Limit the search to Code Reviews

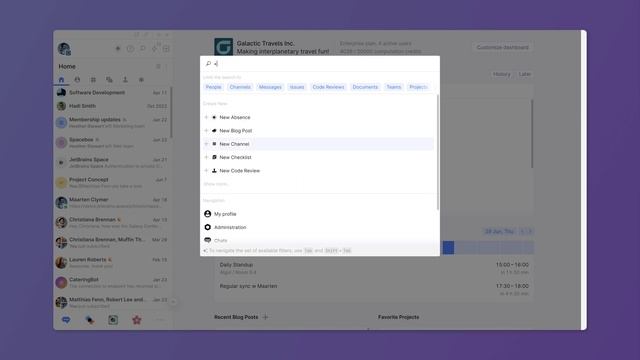329,87
